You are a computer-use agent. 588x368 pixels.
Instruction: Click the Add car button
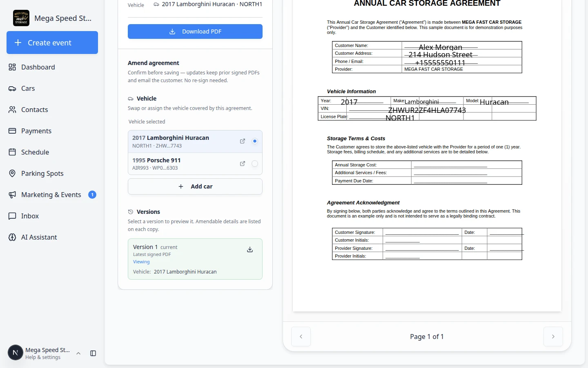point(195,186)
